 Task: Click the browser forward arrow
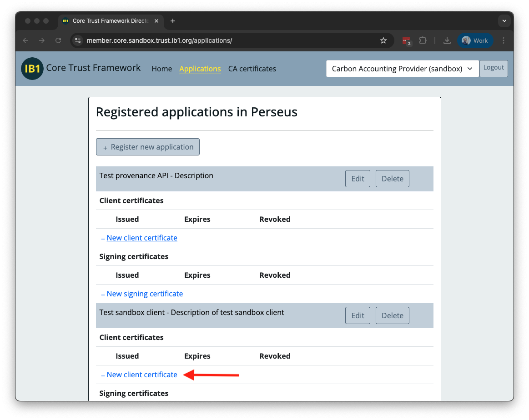(42, 40)
